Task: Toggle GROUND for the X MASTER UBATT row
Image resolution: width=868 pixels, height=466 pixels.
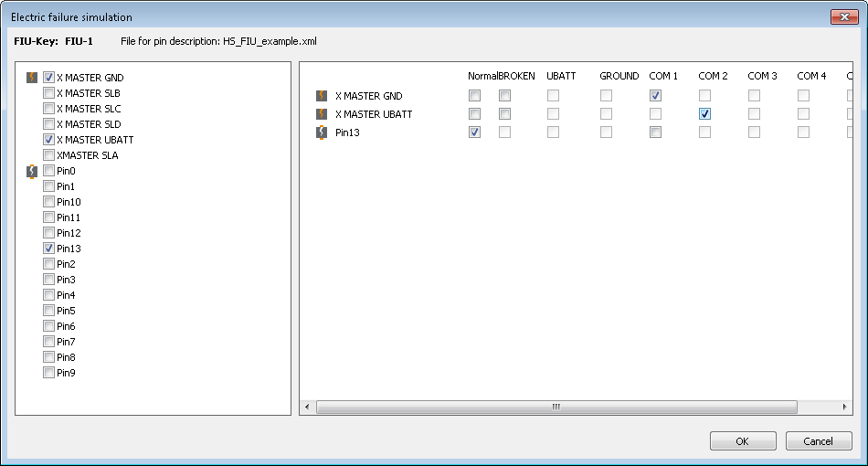Action: click(606, 114)
